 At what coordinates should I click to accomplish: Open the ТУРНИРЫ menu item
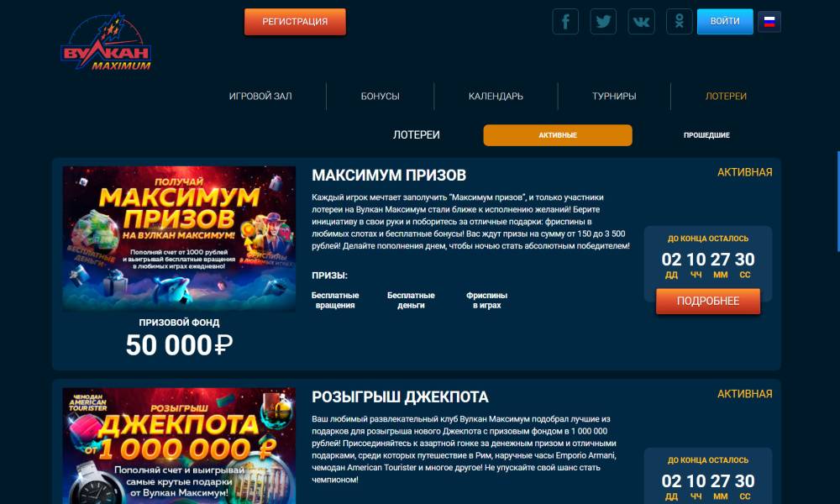point(614,97)
